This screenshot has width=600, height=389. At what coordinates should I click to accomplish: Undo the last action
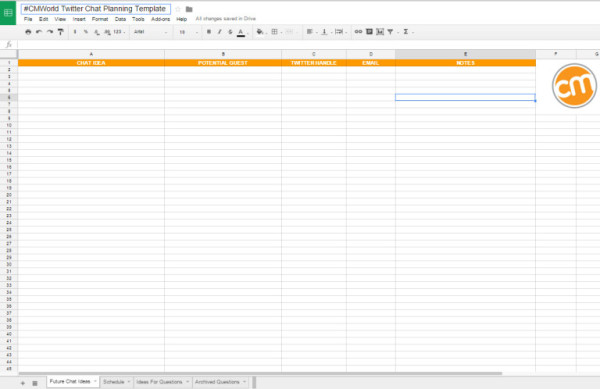[39, 32]
